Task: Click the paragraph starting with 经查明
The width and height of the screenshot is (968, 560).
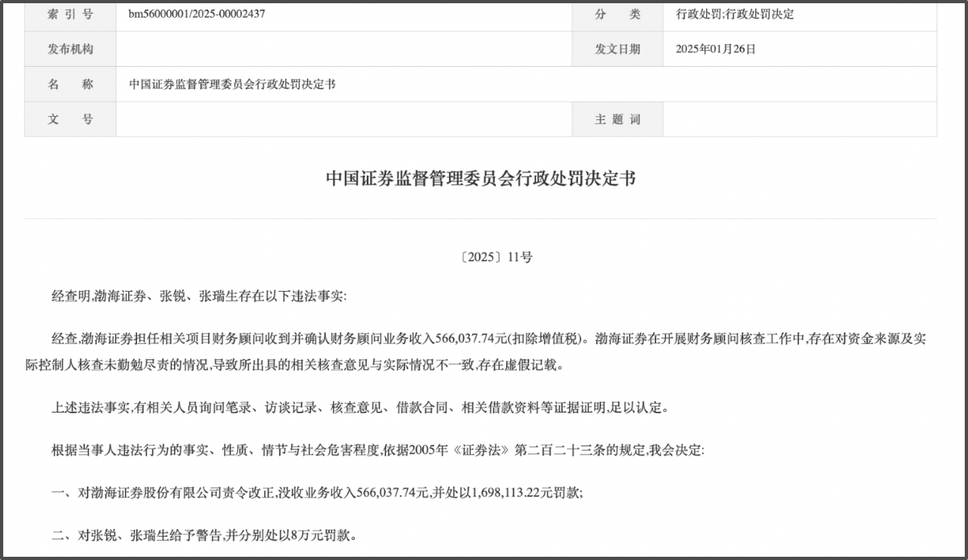Action: tap(198, 297)
